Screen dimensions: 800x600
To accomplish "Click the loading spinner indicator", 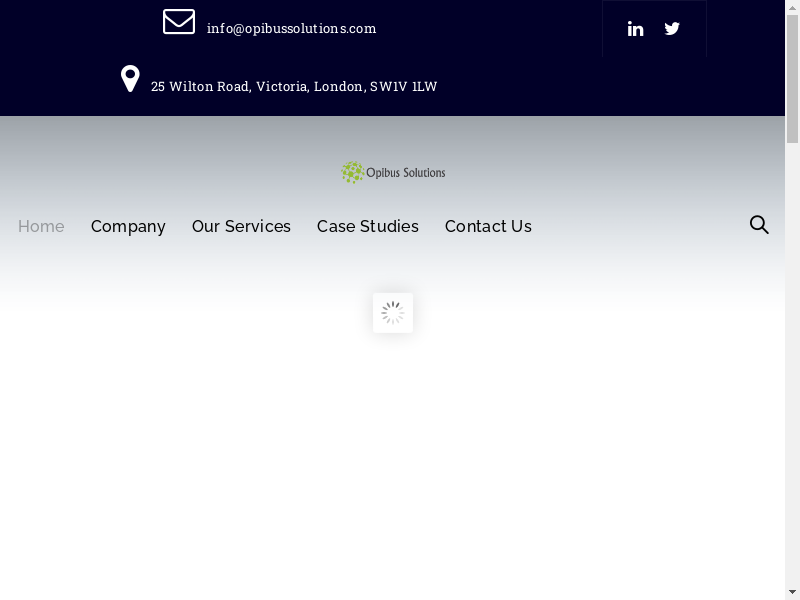I will tap(393, 313).
